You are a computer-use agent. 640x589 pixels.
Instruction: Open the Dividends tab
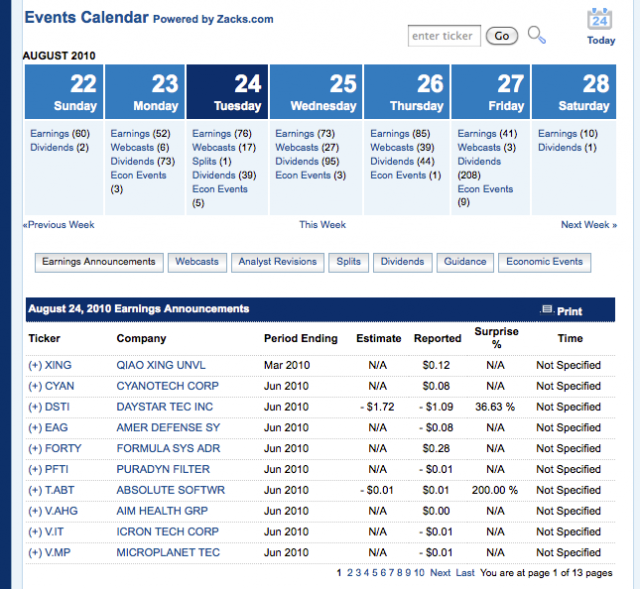coord(402,262)
